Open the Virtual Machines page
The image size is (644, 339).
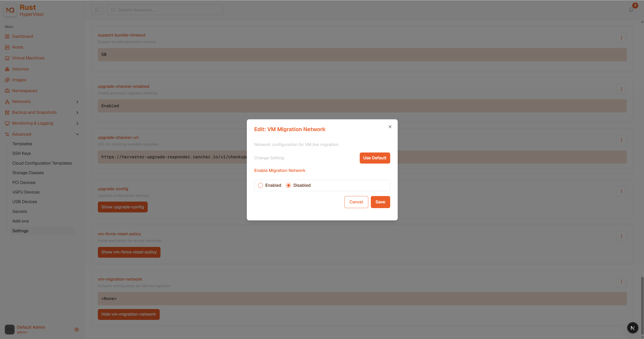click(x=28, y=58)
